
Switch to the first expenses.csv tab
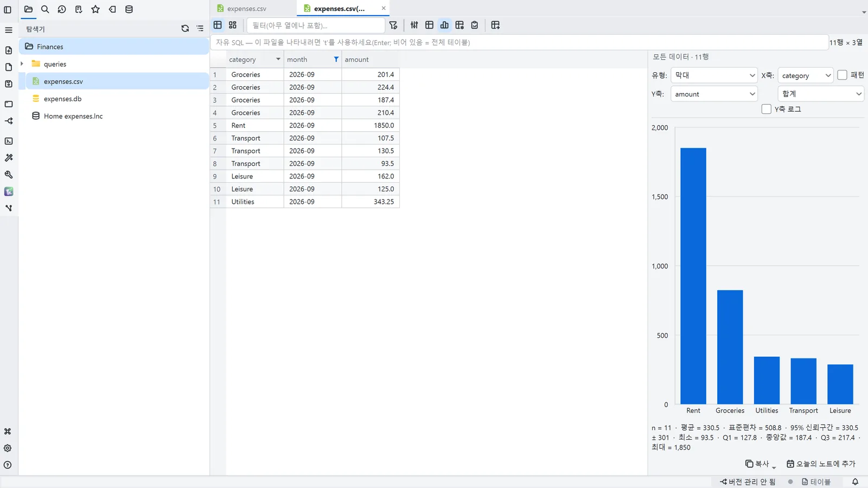[247, 9]
